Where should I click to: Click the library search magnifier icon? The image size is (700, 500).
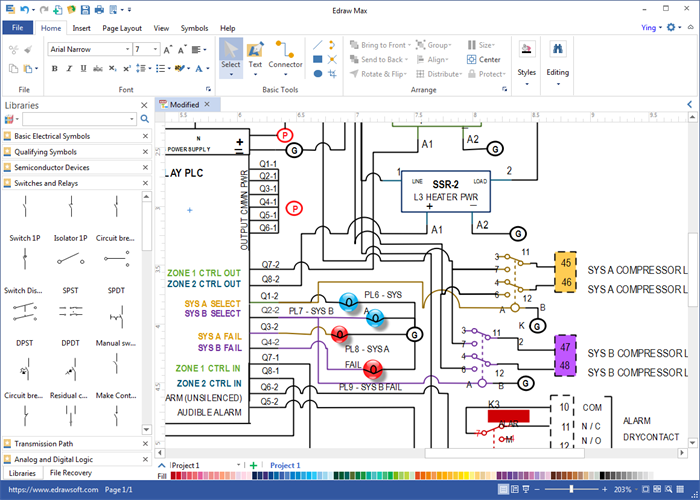tap(145, 119)
